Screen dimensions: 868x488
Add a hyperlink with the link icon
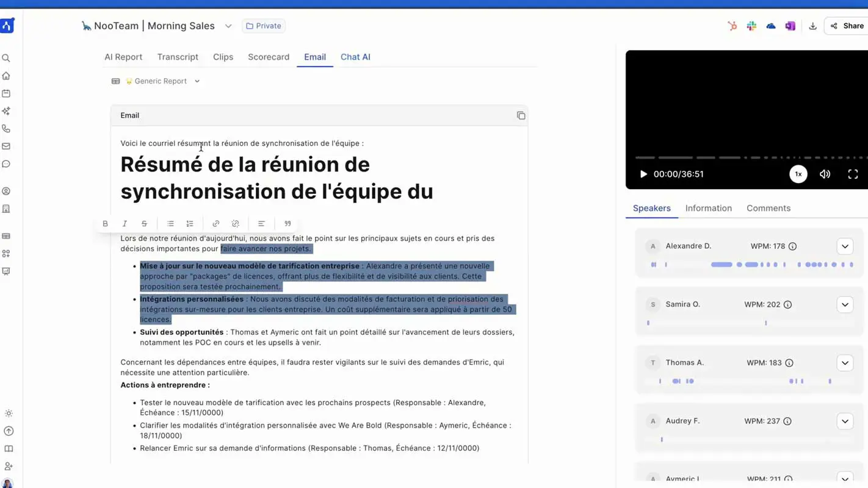[x=215, y=224]
